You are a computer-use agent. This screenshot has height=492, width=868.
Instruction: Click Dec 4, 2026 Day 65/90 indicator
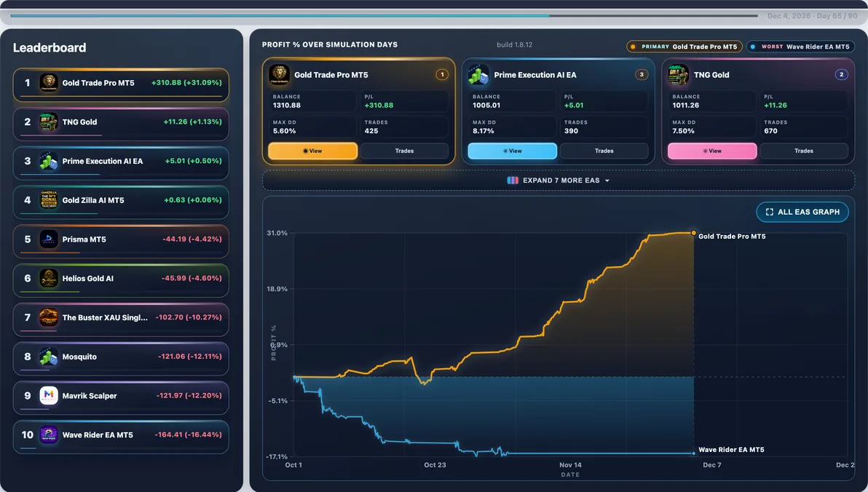pos(812,16)
